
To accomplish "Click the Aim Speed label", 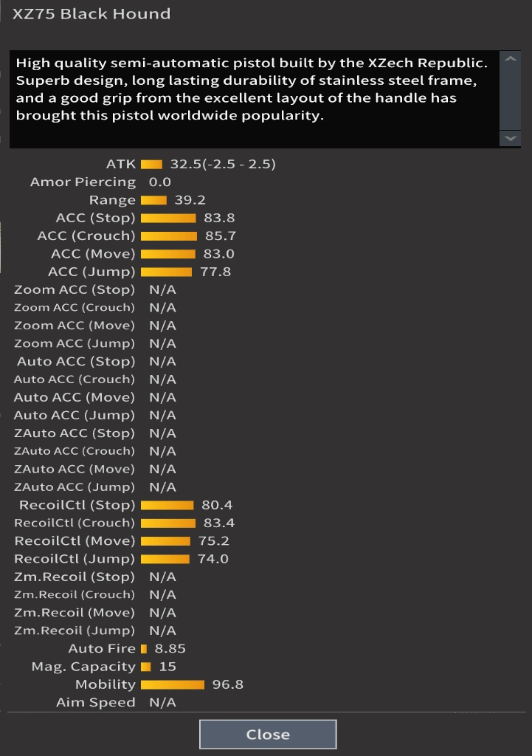I will coord(96,703).
